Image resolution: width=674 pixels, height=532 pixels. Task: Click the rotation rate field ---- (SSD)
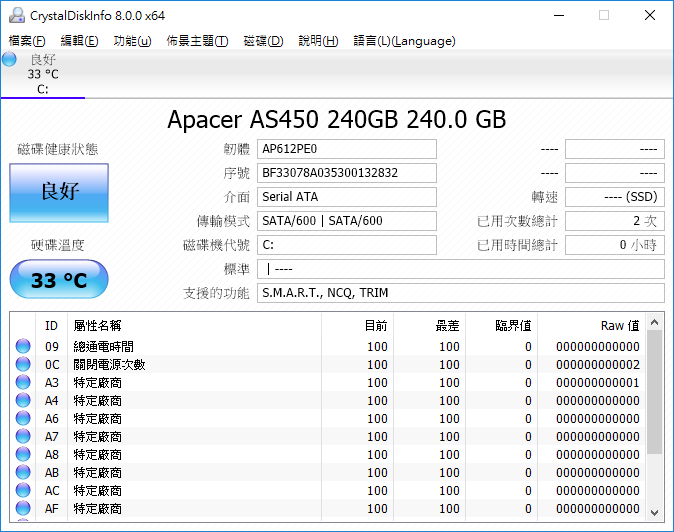pos(615,197)
